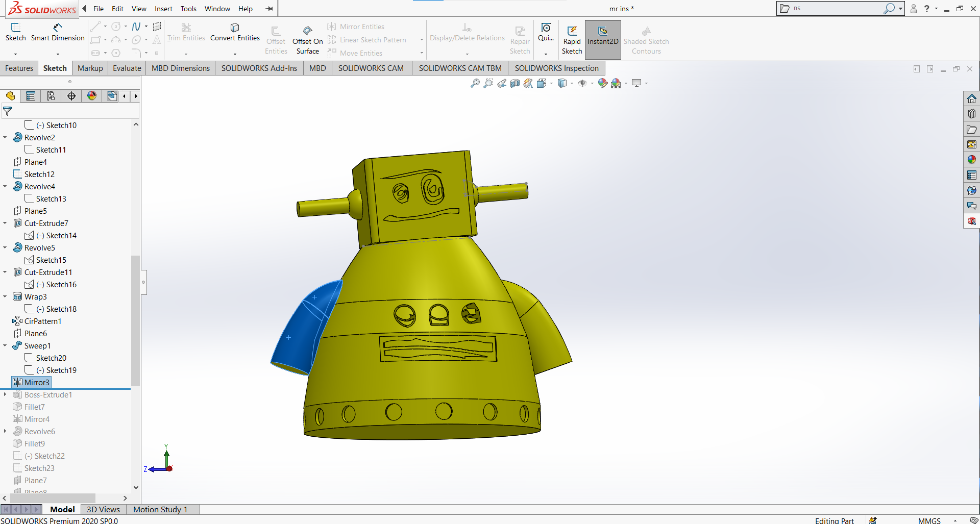Viewport: 980px width, 524px height.
Task: Open the Edit Appearance color sphere icon
Action: (x=602, y=83)
